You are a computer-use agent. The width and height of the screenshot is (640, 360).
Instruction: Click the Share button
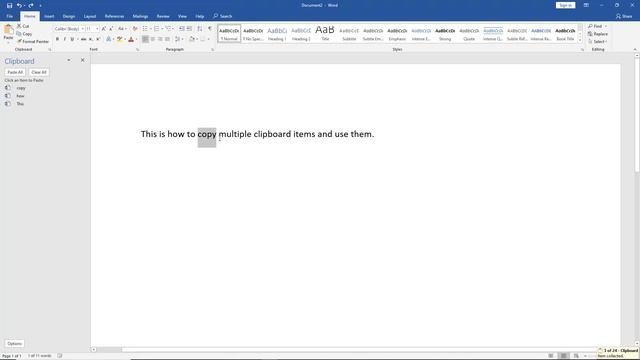coord(624,16)
